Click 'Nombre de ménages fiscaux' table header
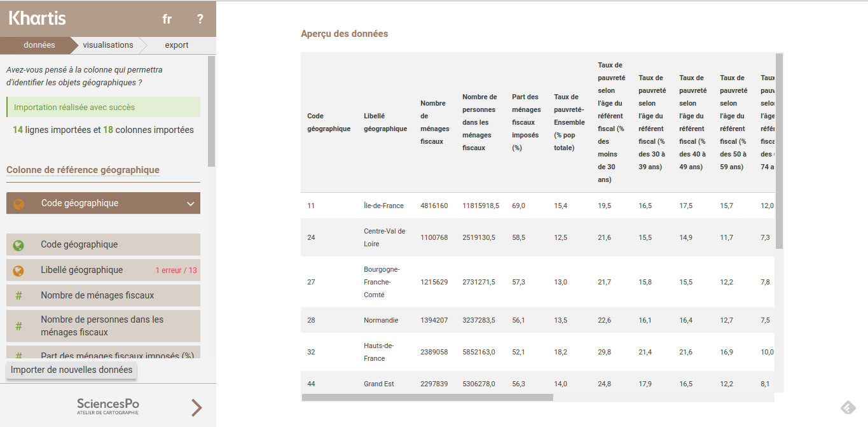 (435, 122)
